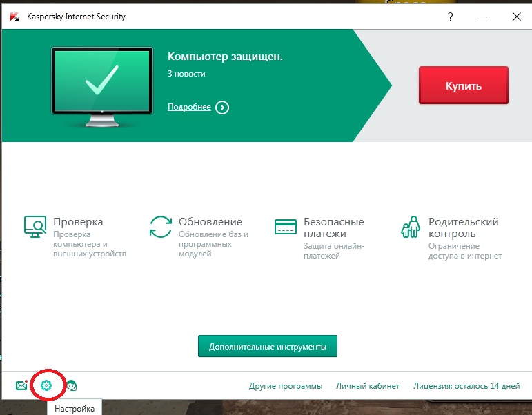Open the Проверка section title
532x415 pixels.
tap(78, 222)
